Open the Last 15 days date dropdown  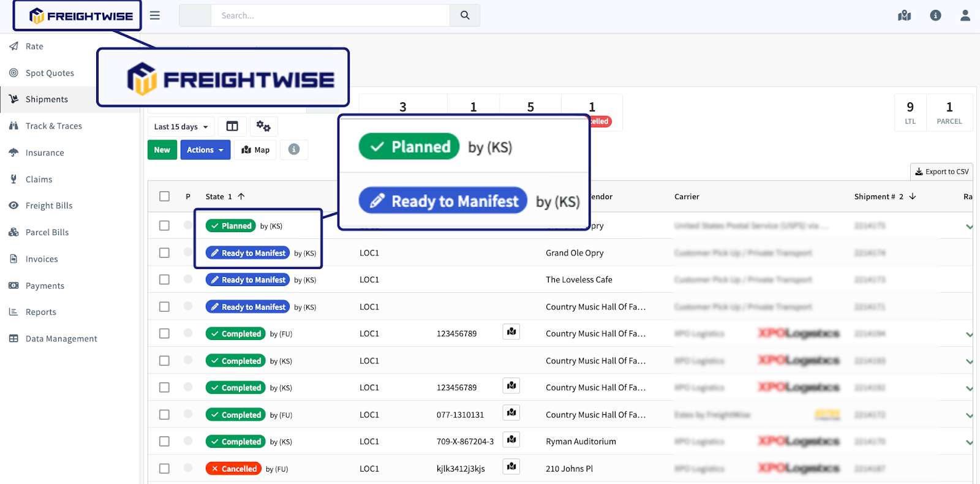coord(181,127)
